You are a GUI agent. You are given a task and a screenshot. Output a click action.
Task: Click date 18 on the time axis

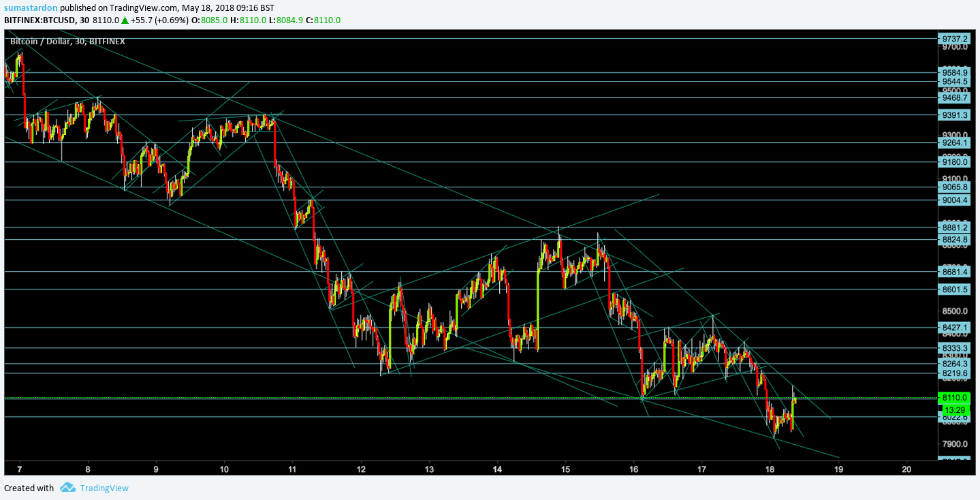(770, 469)
